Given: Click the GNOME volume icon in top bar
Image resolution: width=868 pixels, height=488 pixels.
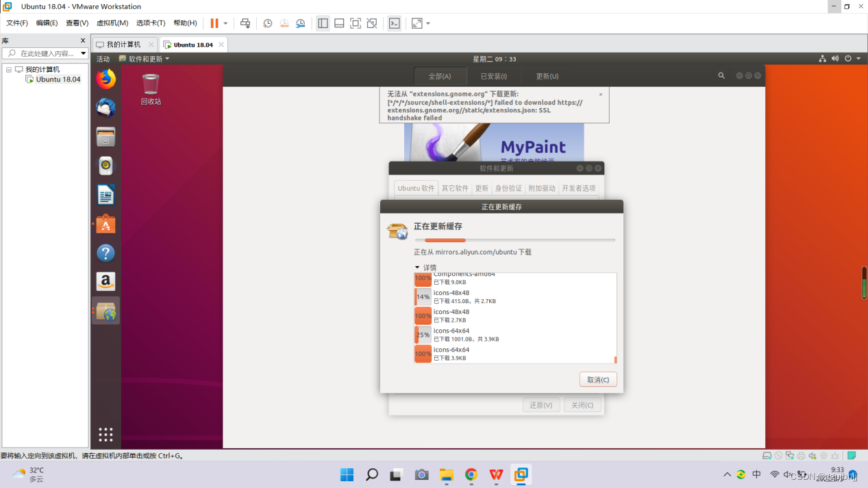Looking at the screenshot, I should (x=835, y=59).
